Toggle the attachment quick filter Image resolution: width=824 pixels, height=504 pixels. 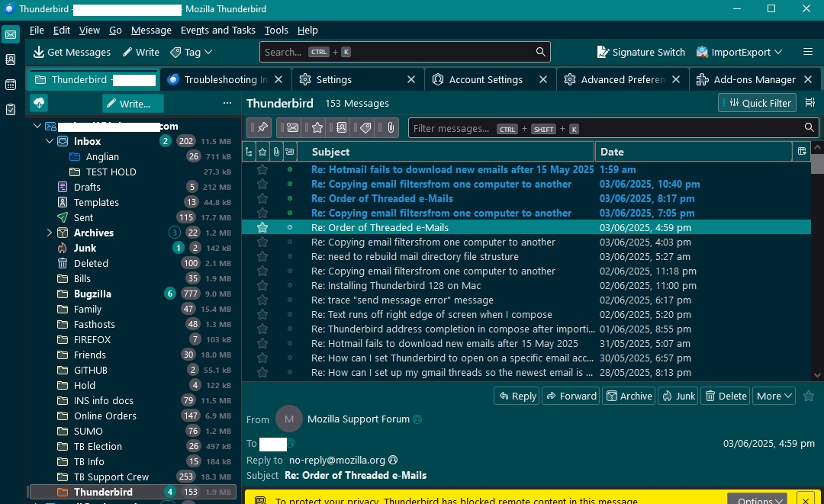coord(390,128)
